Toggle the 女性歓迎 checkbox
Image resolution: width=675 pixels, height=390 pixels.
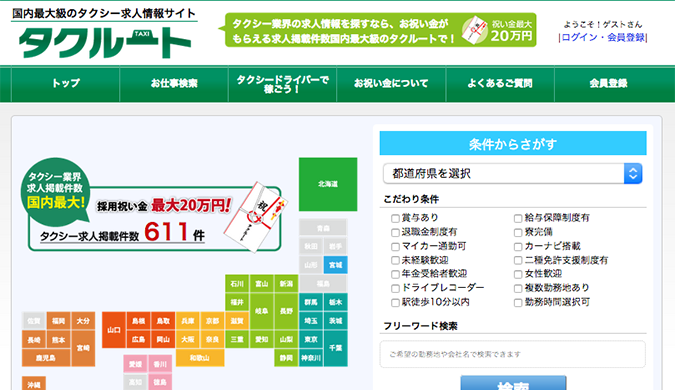(518, 274)
